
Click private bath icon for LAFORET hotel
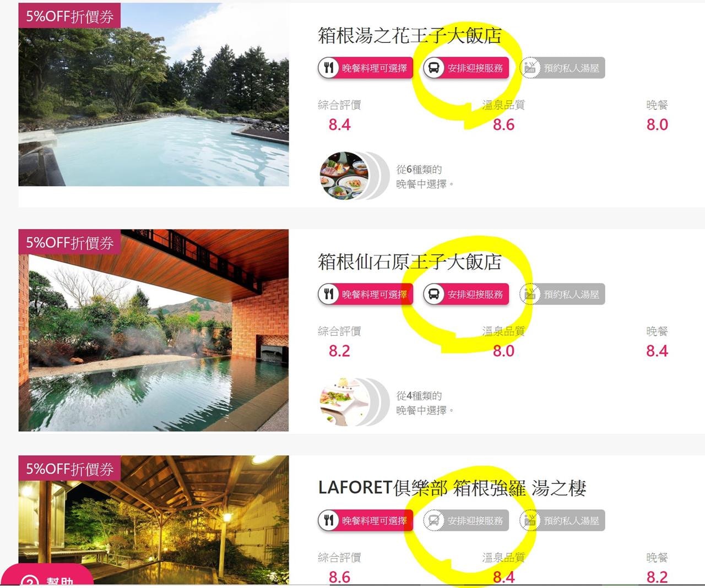pyautogui.click(x=530, y=520)
